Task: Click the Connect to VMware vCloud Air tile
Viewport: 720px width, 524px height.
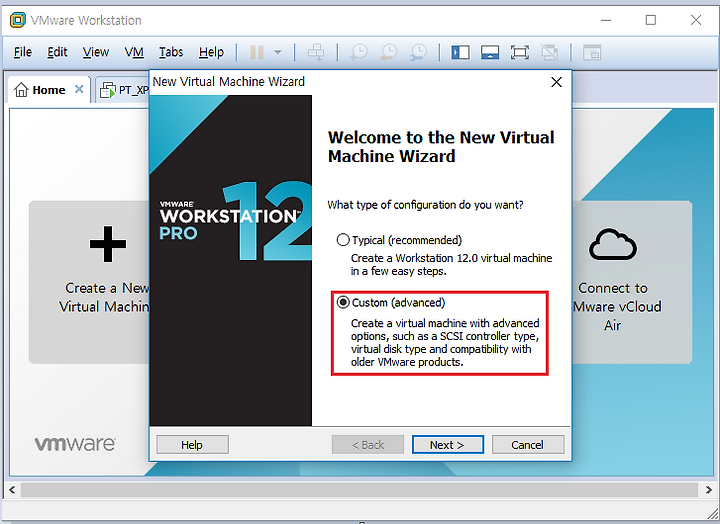Action: click(x=632, y=282)
